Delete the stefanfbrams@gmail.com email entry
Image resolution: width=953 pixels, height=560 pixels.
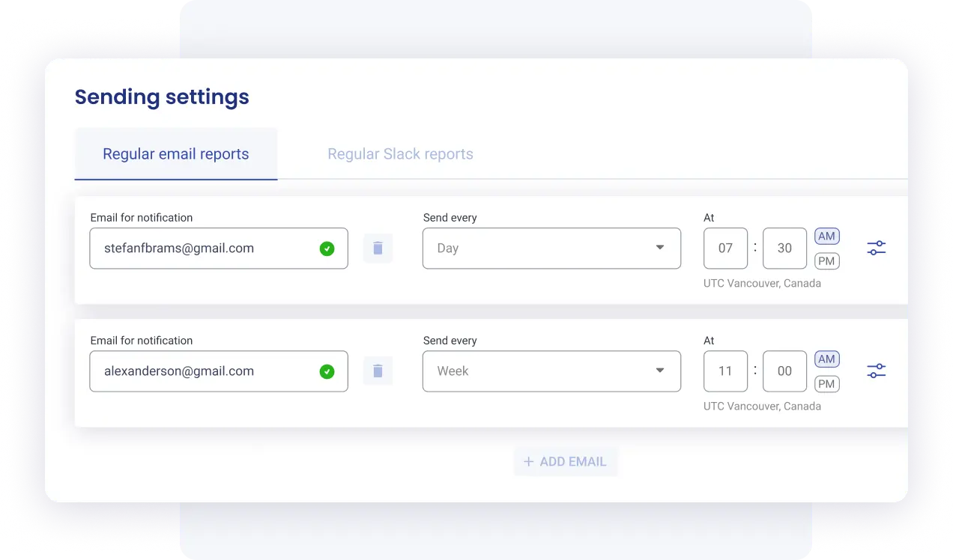(x=378, y=249)
